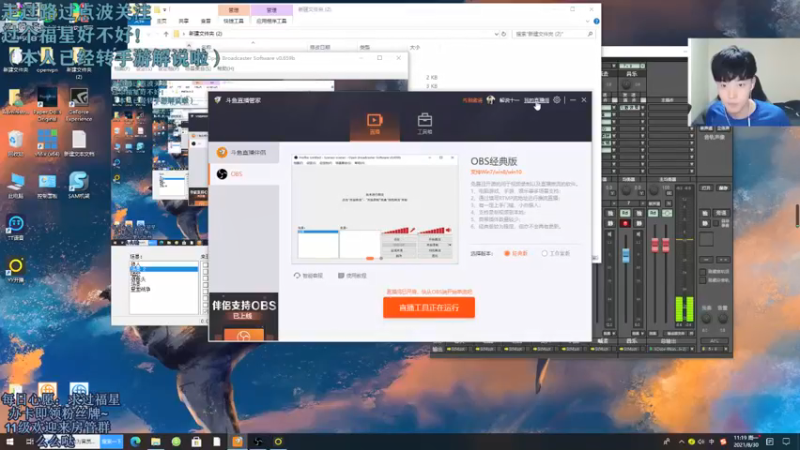Click the Up arrow in File Explorer
Viewport: 800px width, 450px height.
click(x=166, y=34)
